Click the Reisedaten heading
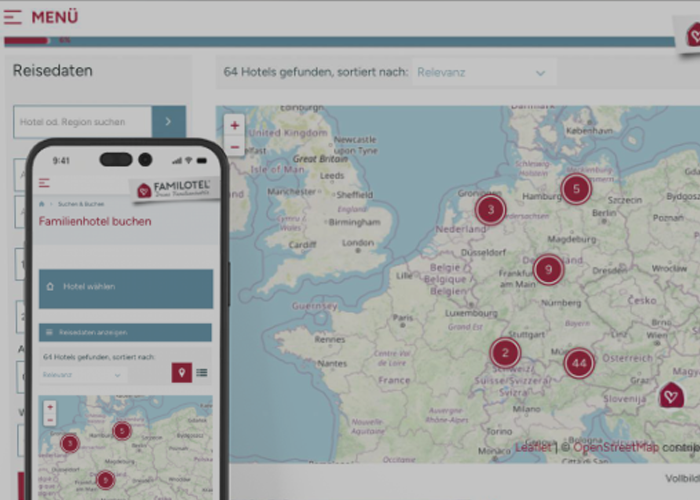Viewport: 700px width, 500px height. click(x=53, y=71)
